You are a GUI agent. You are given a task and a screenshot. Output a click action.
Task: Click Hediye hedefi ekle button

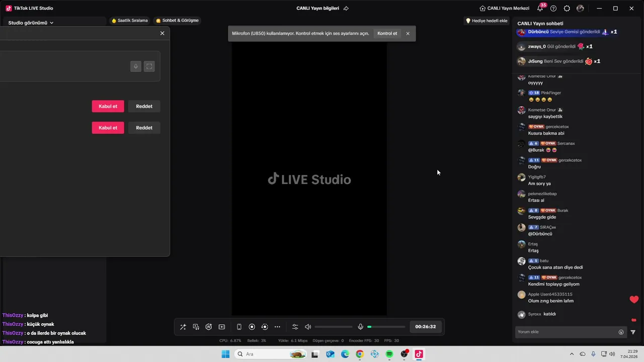pyautogui.click(x=487, y=21)
